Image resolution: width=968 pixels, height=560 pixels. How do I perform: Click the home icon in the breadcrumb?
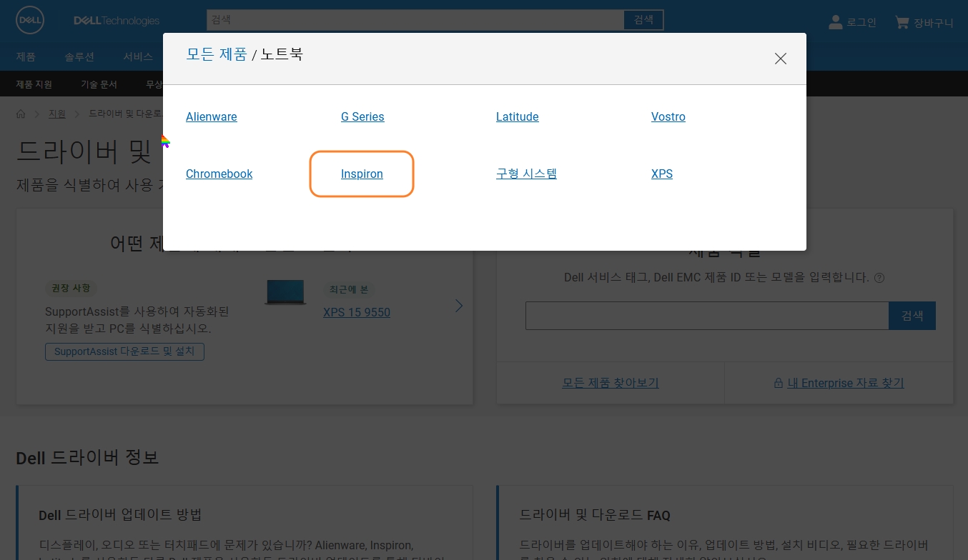(x=21, y=114)
